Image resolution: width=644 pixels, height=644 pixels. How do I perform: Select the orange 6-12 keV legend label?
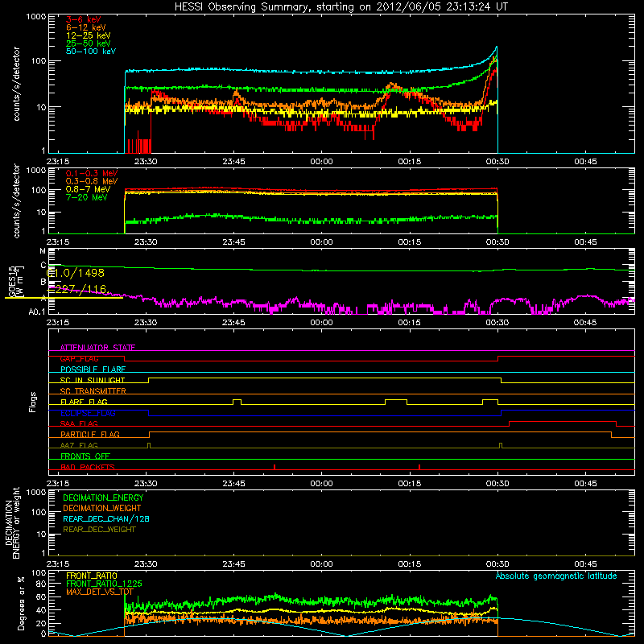(86, 27)
